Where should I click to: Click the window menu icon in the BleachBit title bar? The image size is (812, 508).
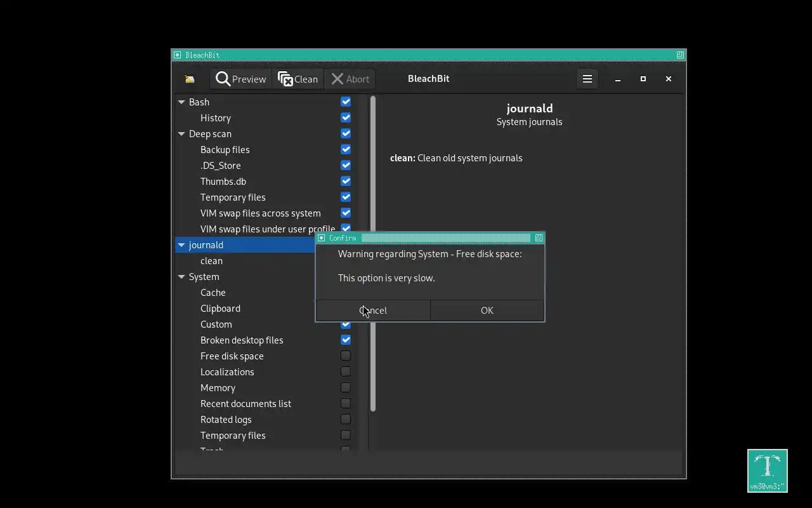pos(178,55)
